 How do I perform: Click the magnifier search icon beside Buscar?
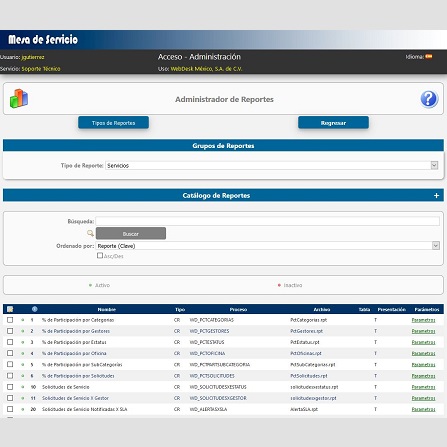[x=90, y=233]
